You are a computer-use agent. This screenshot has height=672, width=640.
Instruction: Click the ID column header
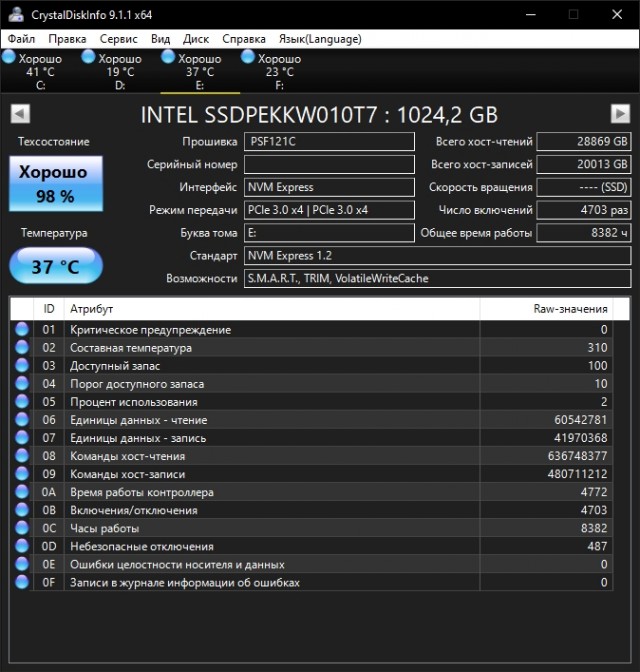[x=49, y=309]
